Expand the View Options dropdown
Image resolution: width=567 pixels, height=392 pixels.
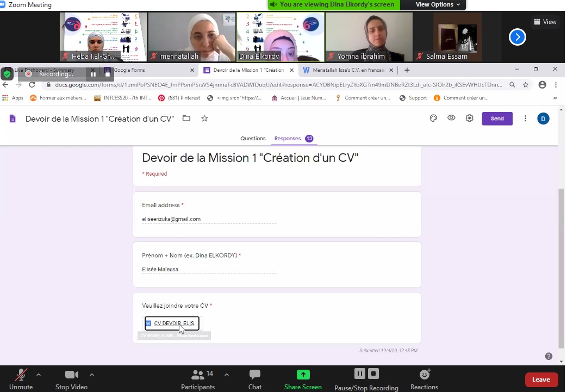click(x=438, y=4)
